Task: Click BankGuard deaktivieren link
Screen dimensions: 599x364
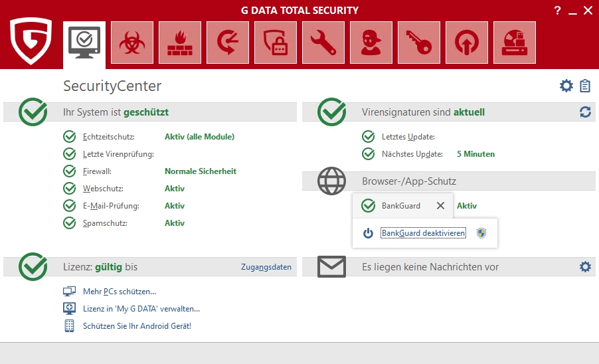Action: click(423, 233)
